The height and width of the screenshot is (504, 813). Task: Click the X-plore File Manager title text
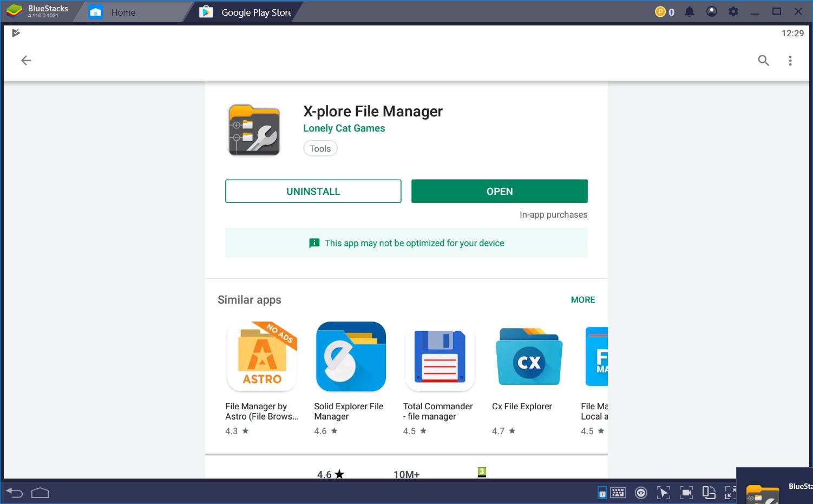(373, 111)
